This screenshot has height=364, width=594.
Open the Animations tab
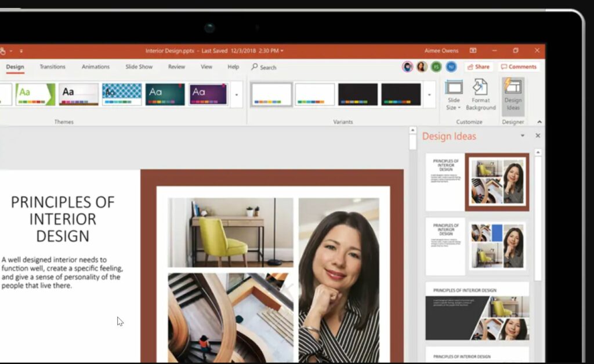pos(96,67)
